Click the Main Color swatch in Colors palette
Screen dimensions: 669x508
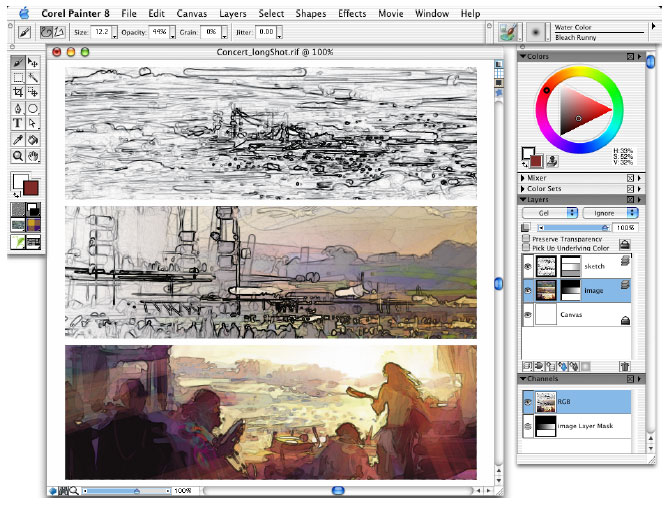(x=536, y=161)
